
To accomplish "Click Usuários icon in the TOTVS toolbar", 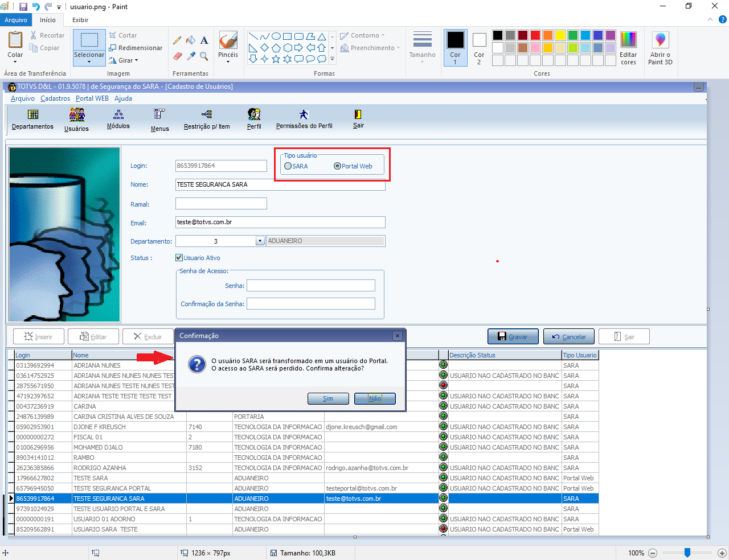I will point(77,120).
